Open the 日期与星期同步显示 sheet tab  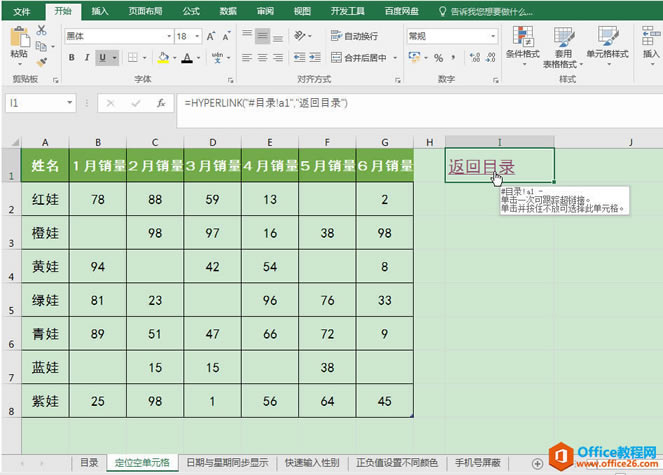click(x=227, y=463)
